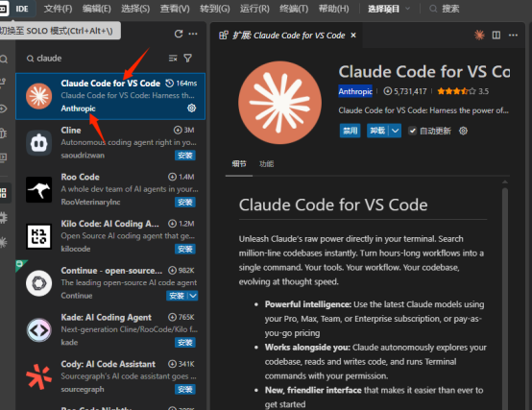Clear extensions search results icon
Screen dimensions: 532x410
pos(173,59)
